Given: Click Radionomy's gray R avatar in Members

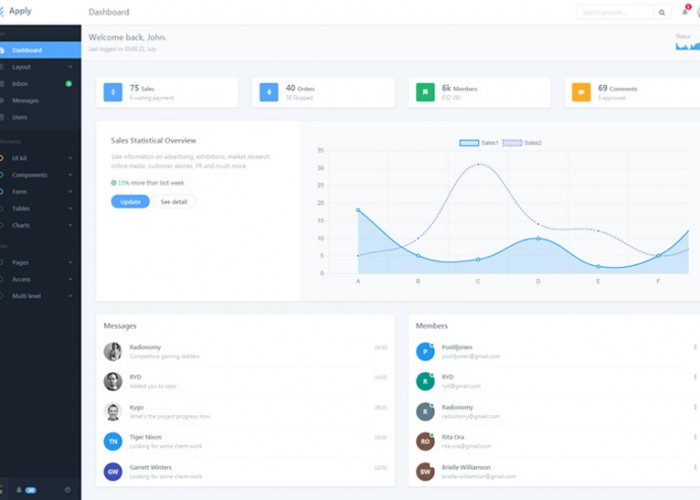Looking at the screenshot, I should click(425, 412).
